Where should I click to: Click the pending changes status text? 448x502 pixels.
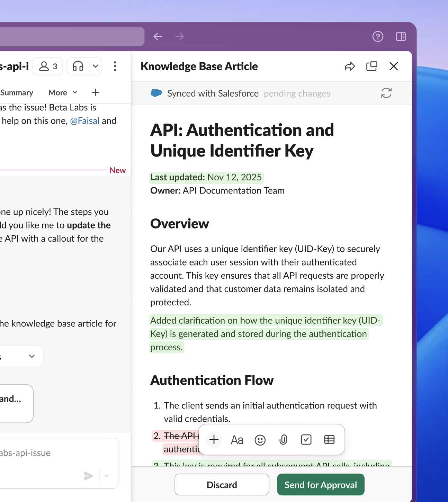297,93
